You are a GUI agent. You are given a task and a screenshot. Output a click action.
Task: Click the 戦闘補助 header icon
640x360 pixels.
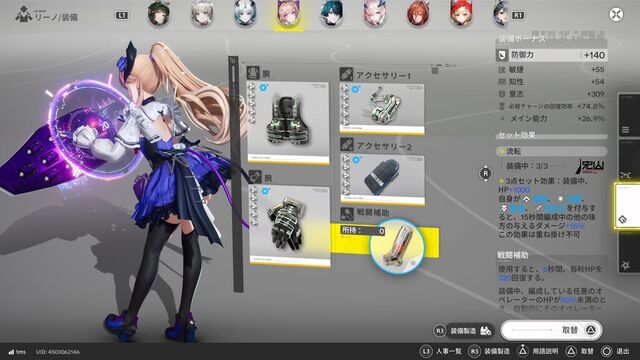(347, 213)
